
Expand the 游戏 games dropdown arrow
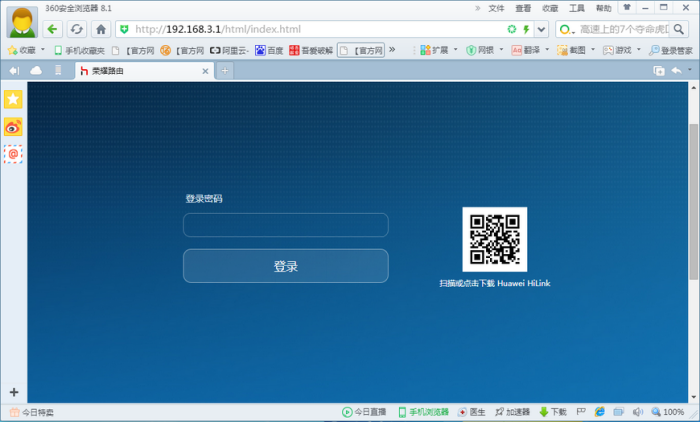pyautogui.click(x=639, y=50)
